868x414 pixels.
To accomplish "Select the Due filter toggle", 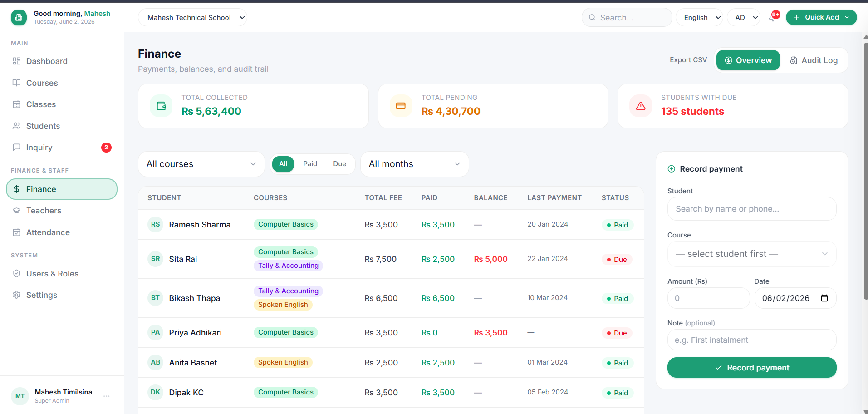I will [339, 164].
